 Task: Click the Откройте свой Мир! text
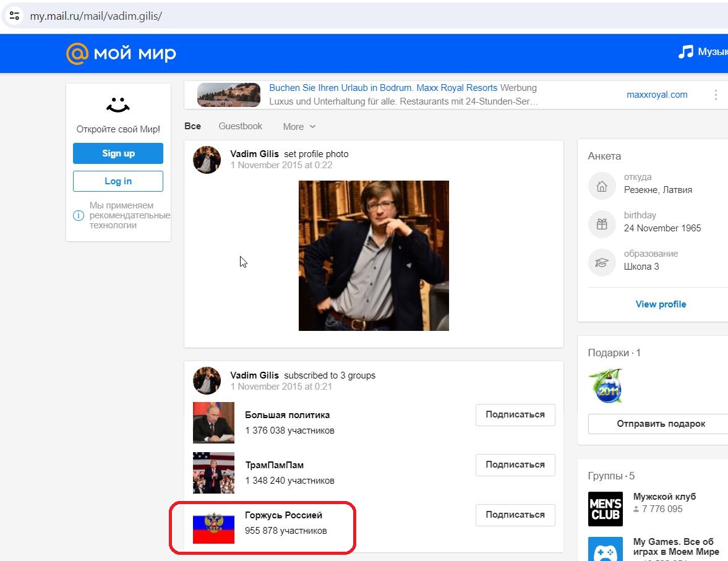coord(118,129)
